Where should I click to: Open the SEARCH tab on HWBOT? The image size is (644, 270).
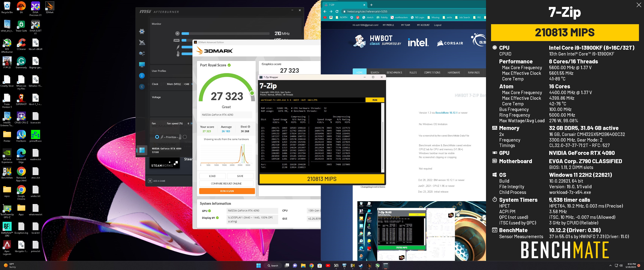click(x=374, y=73)
